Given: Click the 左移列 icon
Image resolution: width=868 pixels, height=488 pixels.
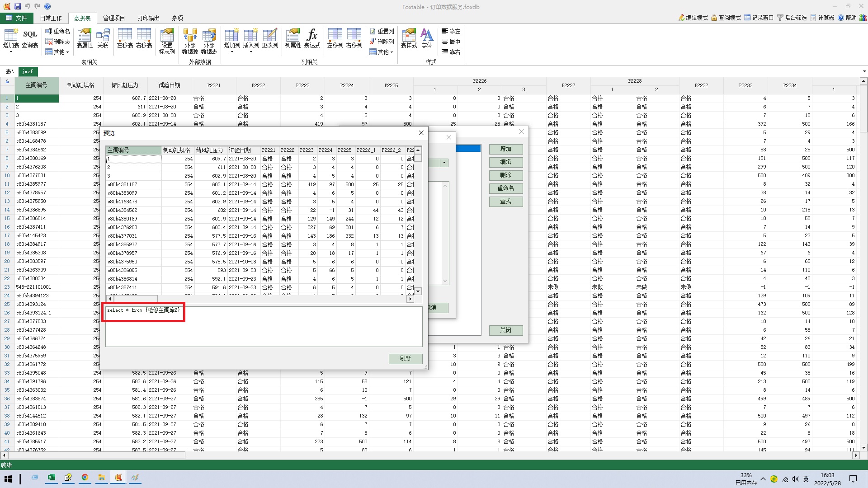Looking at the screenshot, I should click(x=335, y=38).
